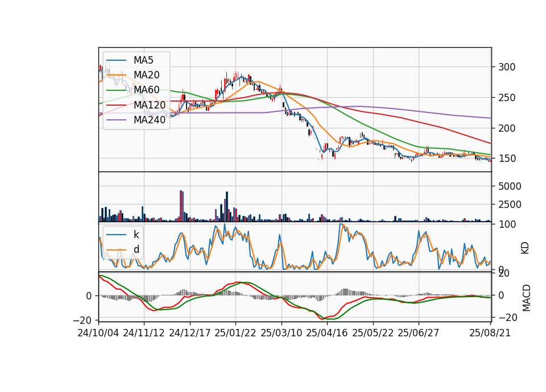
Task: Click the 250 price axis label
Action: 507,98
